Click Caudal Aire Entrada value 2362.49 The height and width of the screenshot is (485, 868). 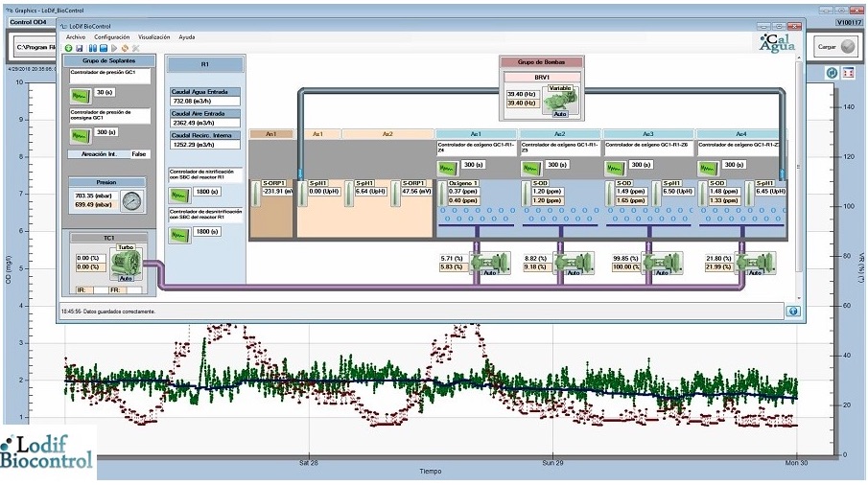coord(205,123)
